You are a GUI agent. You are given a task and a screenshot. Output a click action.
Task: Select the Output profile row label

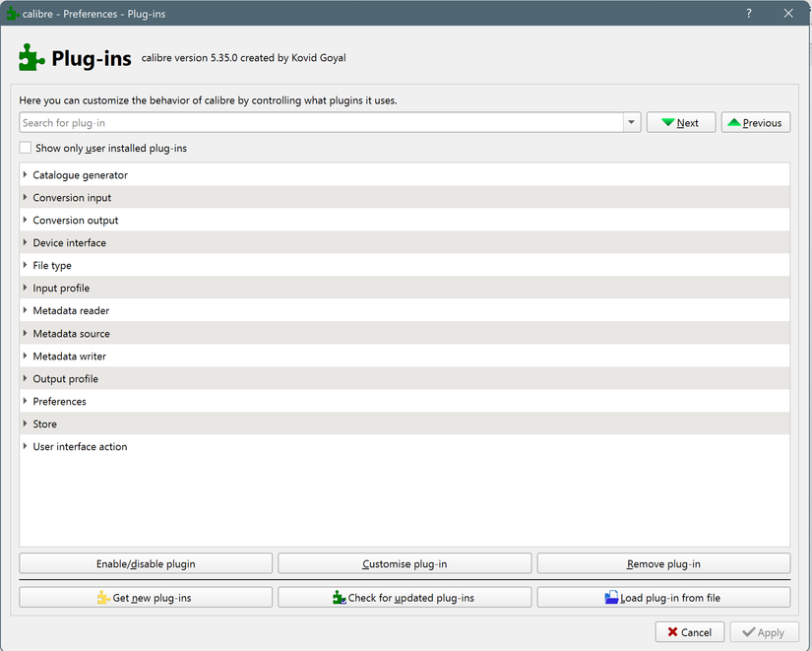coord(65,379)
